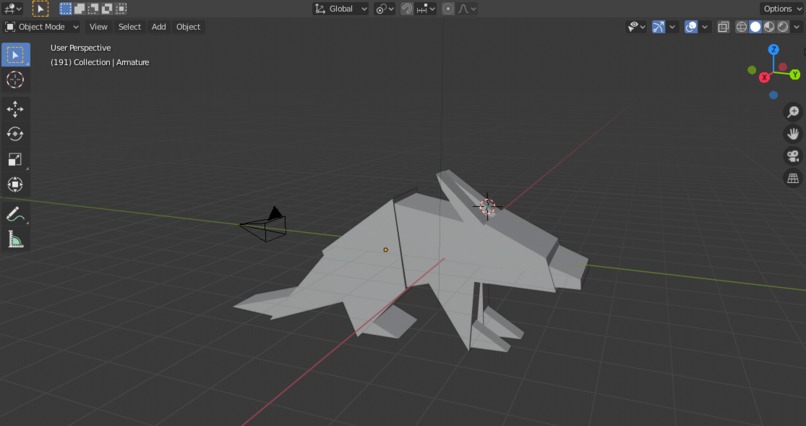Viewport: 806px width, 426px height.
Task: Click the negative Y axis green dot
Action: (x=752, y=70)
